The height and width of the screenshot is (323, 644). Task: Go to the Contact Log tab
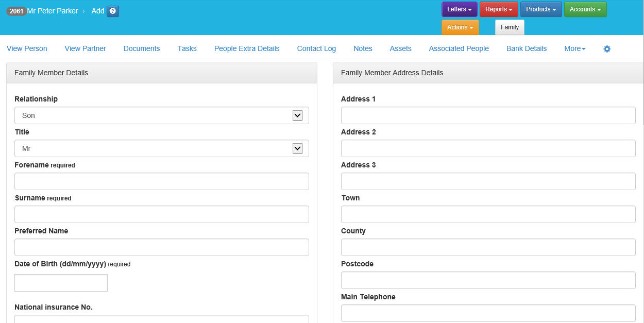point(316,48)
